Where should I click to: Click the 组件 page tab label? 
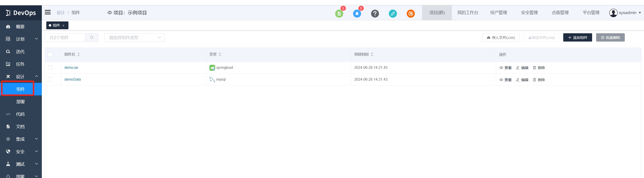click(56, 25)
